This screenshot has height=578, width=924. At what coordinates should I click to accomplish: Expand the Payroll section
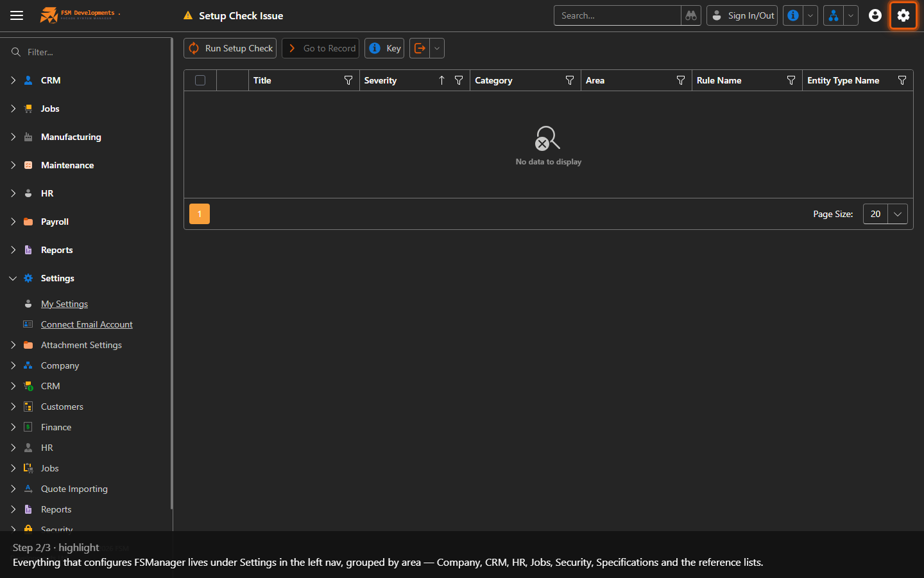(13, 222)
